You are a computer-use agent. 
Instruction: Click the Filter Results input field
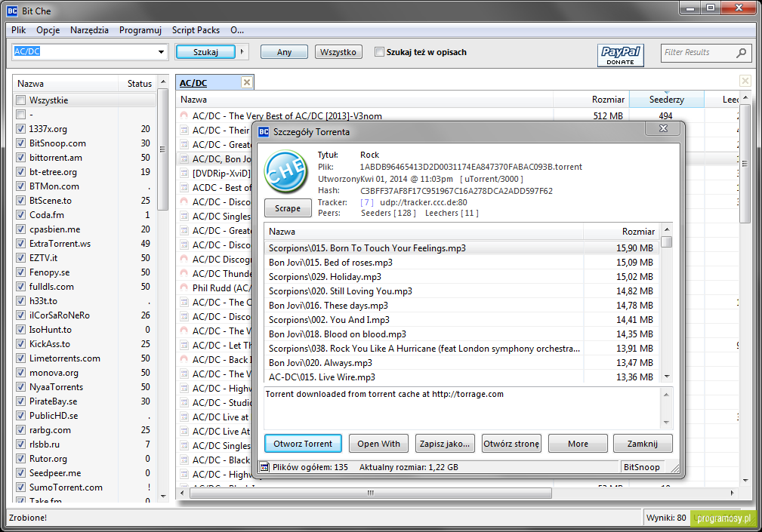[x=697, y=52]
